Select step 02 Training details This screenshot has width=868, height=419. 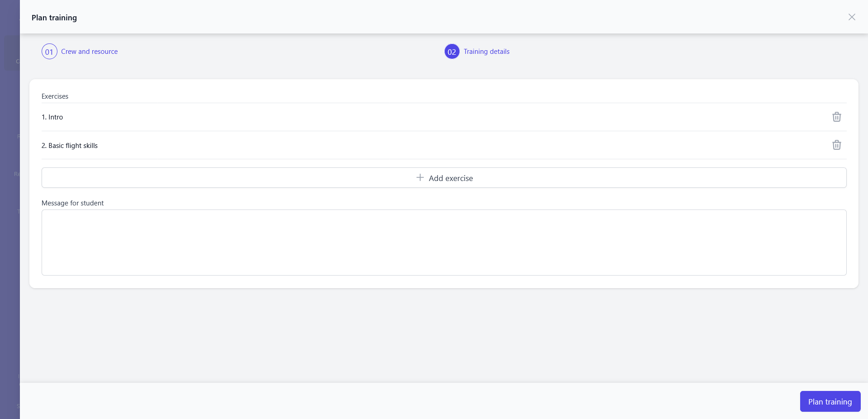[477, 52]
